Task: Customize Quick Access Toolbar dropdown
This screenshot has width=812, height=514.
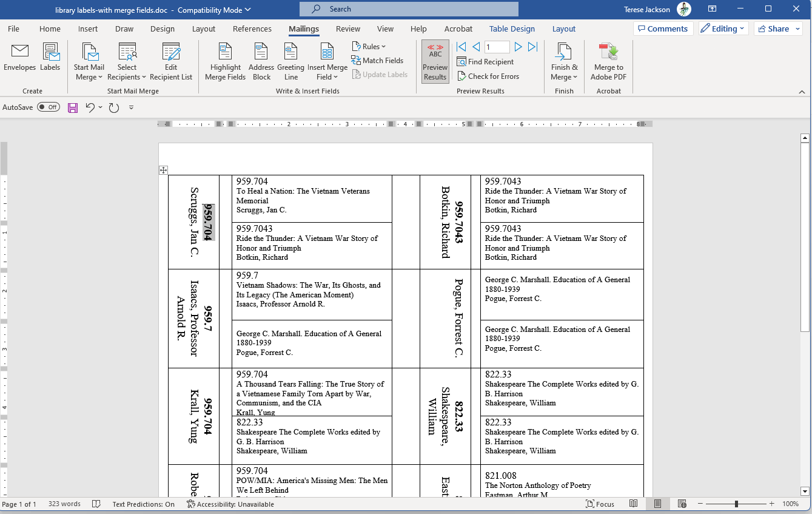Action: click(131, 107)
